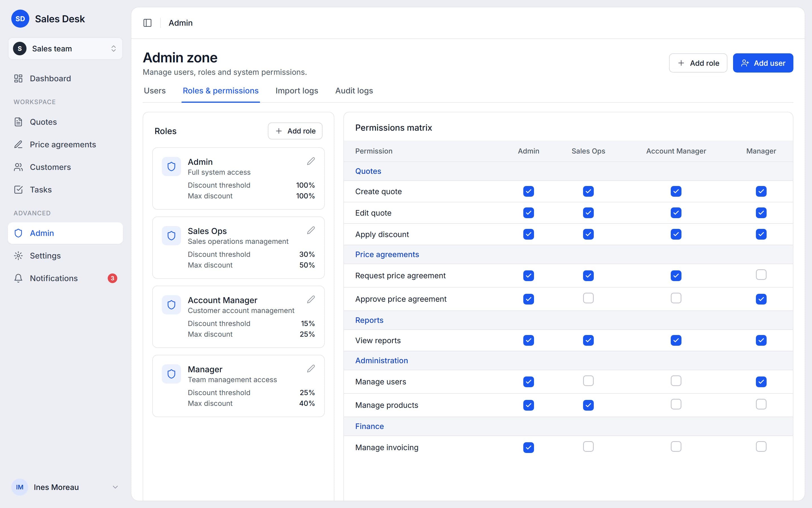Expand the Ines Moreau user menu
Screen dimensions: 812x508
(65, 487)
